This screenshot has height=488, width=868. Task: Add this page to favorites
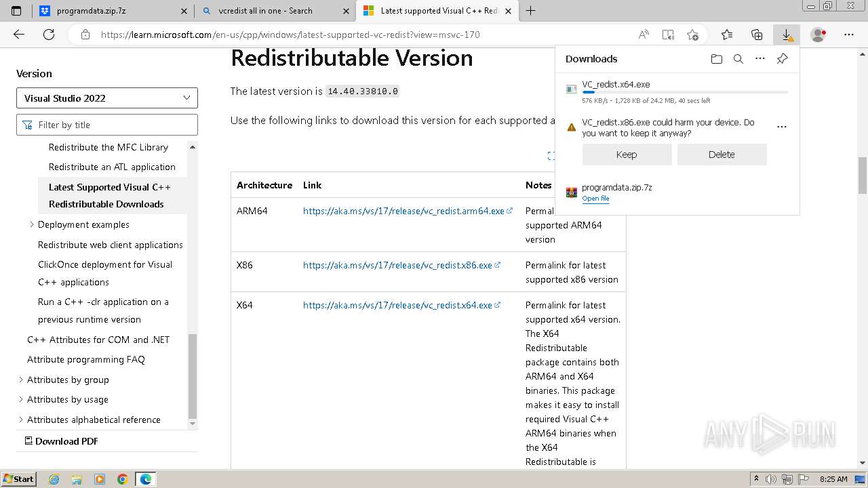coord(692,35)
